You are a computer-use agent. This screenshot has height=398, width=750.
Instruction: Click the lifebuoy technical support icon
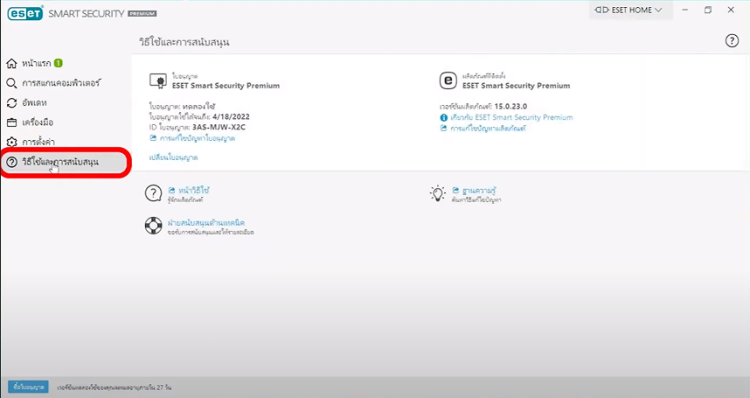[154, 225]
